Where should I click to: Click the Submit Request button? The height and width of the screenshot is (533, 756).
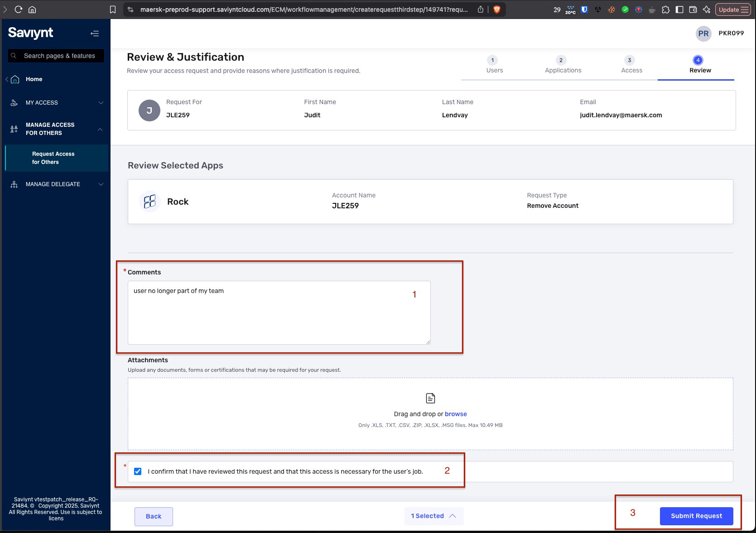pos(696,516)
